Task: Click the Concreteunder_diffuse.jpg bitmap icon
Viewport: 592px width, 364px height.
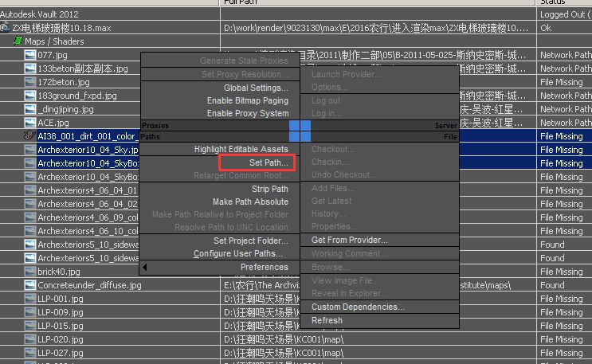Action: click(x=30, y=285)
